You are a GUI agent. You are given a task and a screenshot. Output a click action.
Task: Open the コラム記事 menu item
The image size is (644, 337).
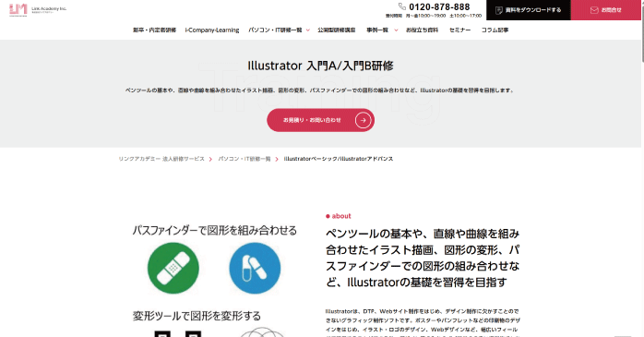[x=495, y=30]
